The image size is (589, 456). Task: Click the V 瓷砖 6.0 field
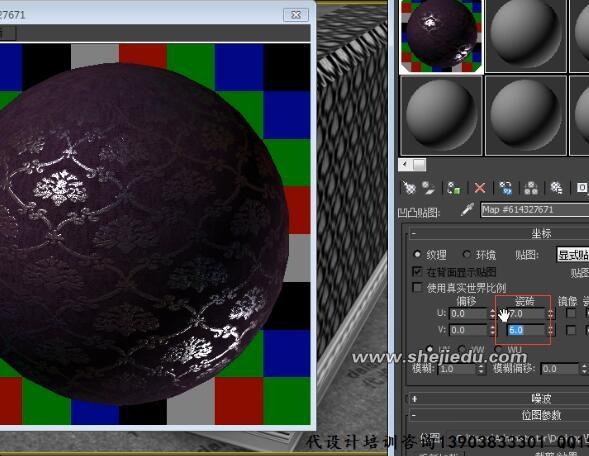[x=526, y=330]
